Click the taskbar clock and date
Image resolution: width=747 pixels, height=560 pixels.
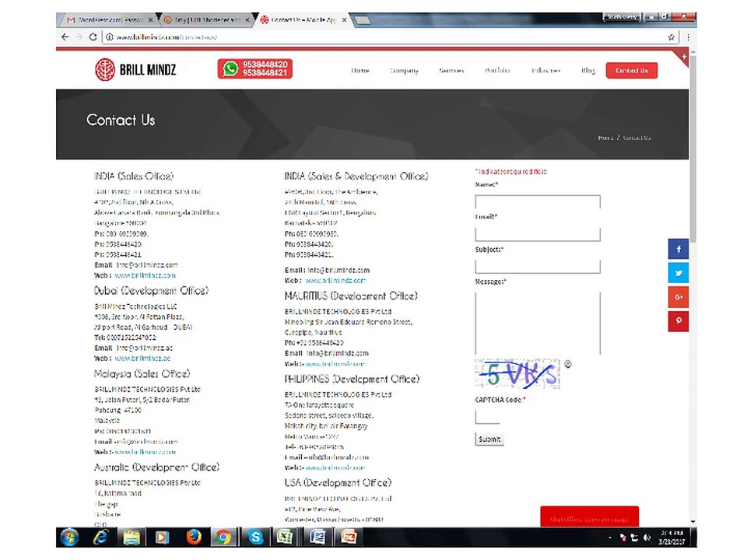672,537
